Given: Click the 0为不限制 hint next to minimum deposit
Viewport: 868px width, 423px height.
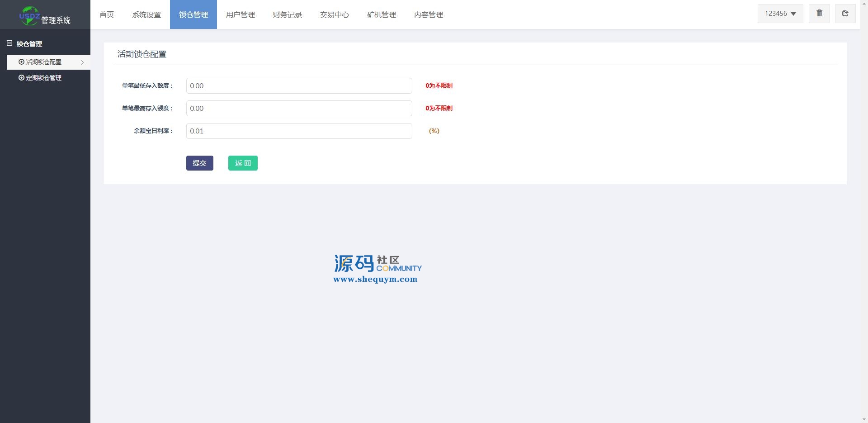Looking at the screenshot, I should point(439,86).
